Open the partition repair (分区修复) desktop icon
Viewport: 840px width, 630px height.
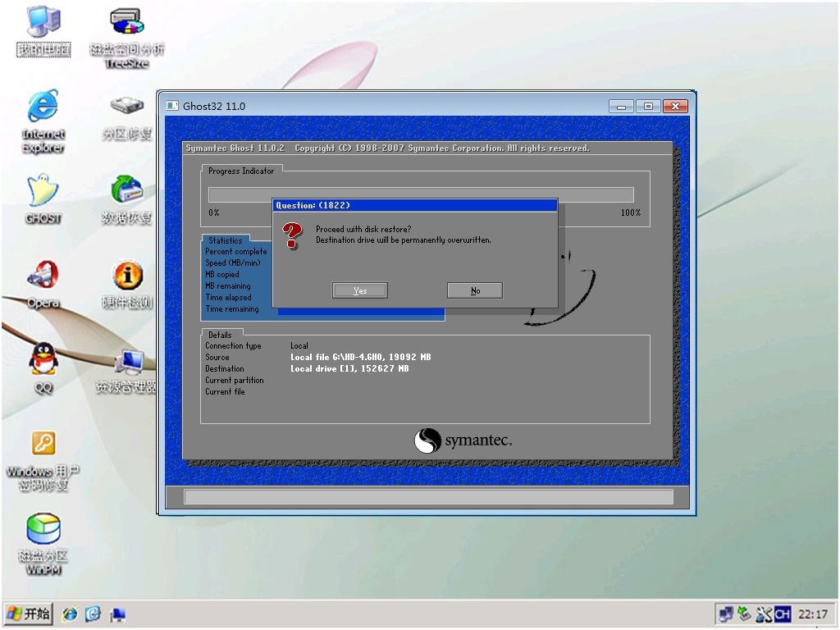click(x=127, y=118)
